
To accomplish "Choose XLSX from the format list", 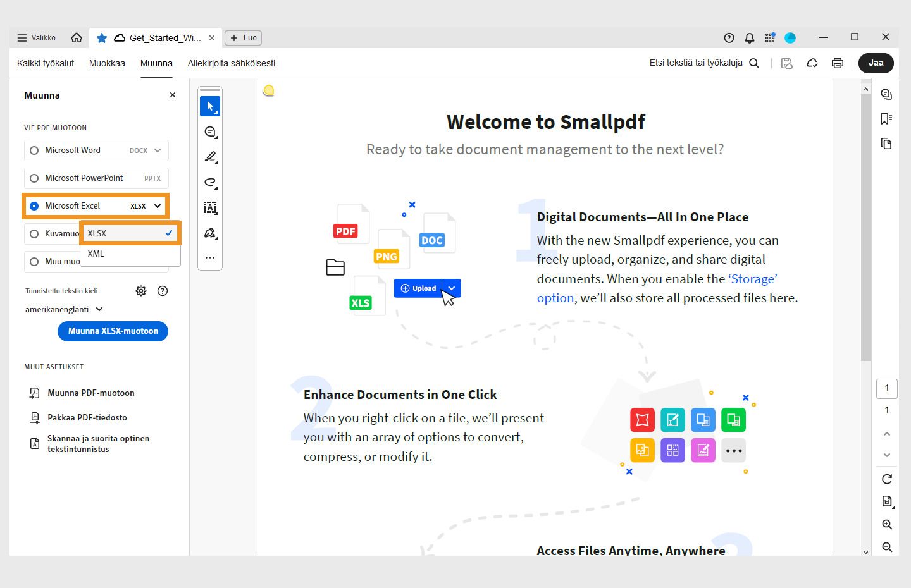I will click(130, 233).
